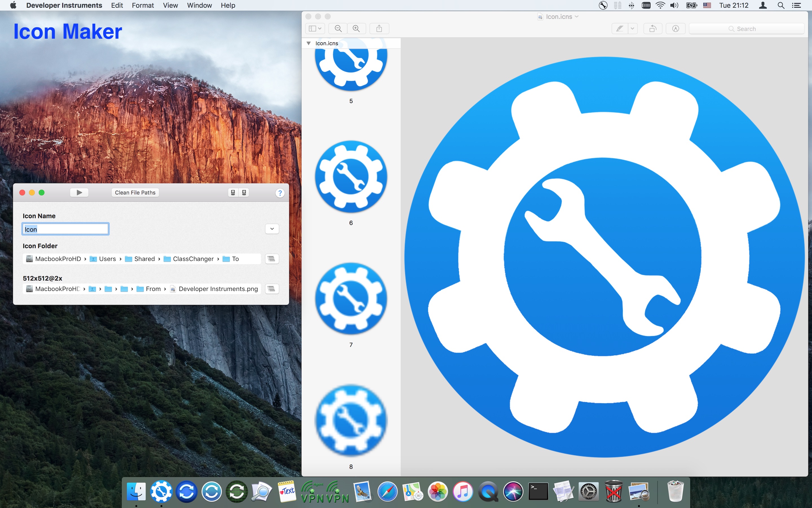
Task: Open the Developer Instruments menu
Action: tap(64, 5)
